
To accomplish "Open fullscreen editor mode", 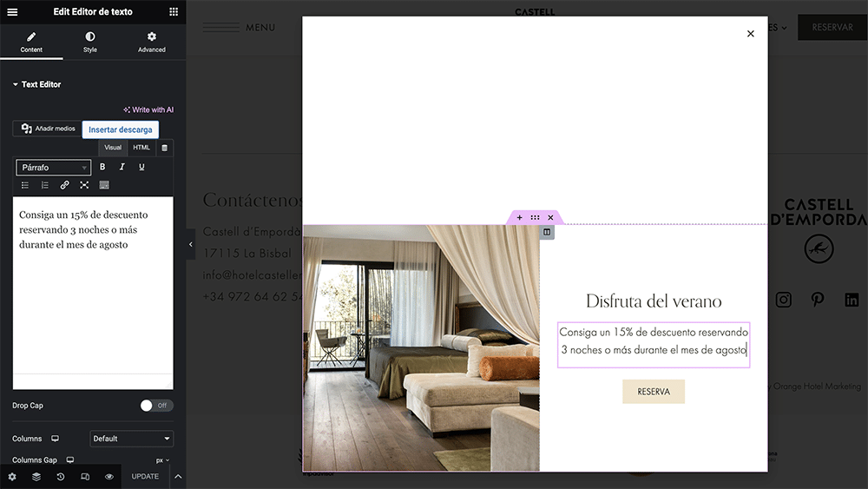I will [x=84, y=185].
